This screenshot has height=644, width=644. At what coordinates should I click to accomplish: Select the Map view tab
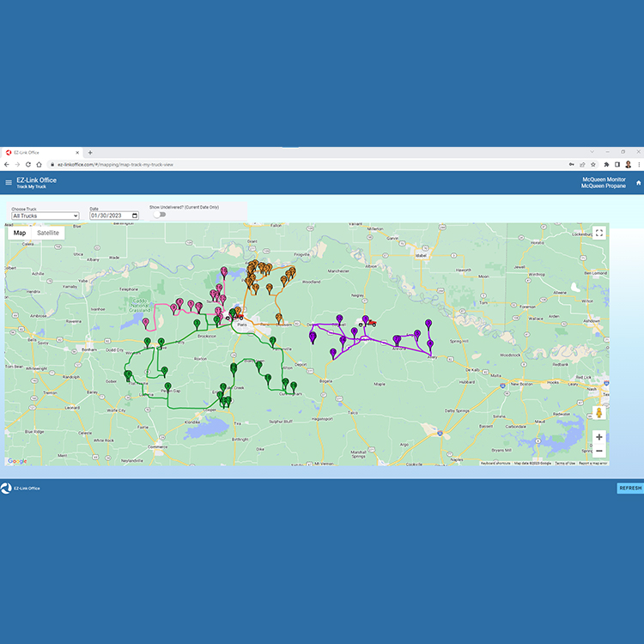(x=20, y=233)
